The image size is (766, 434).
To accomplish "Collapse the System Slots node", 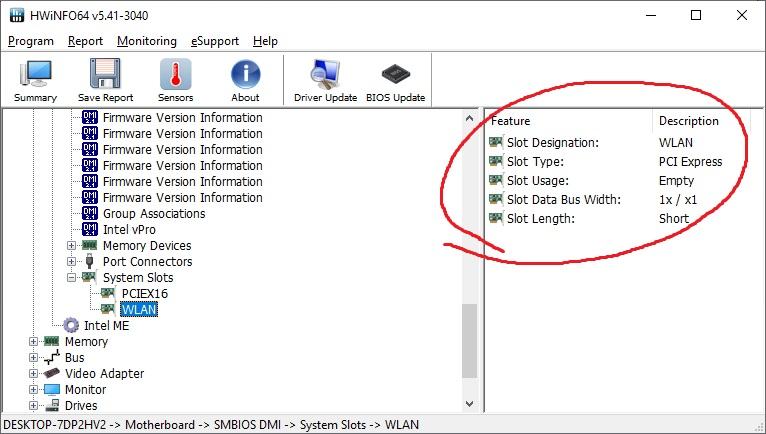I will [x=71, y=278].
